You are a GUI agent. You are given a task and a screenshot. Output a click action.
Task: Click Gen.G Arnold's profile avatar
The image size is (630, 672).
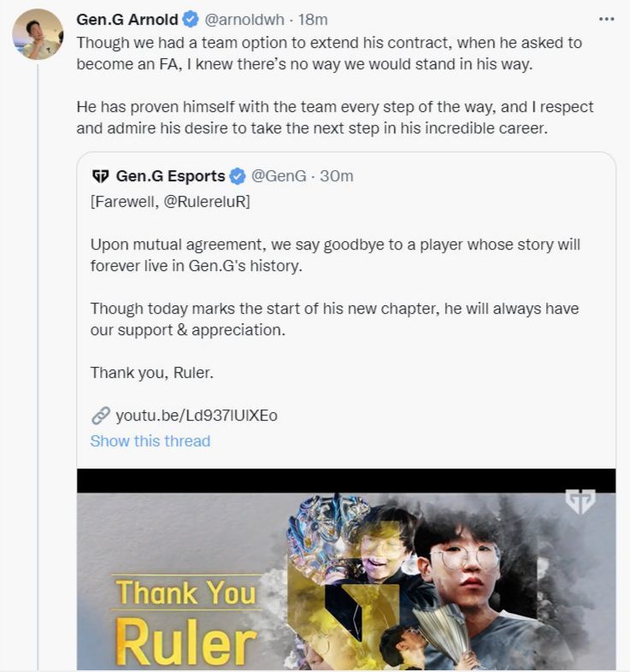coord(38,34)
